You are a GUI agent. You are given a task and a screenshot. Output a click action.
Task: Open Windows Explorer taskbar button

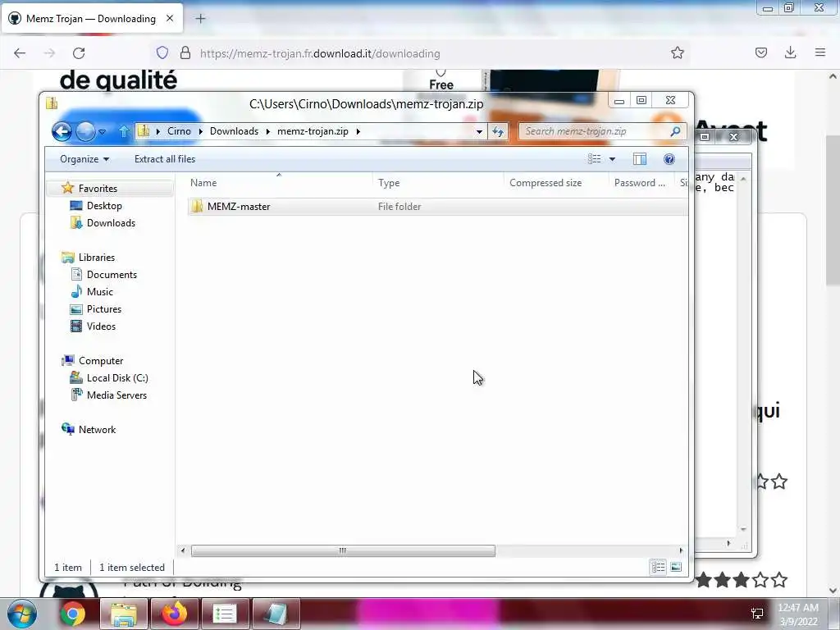124,614
